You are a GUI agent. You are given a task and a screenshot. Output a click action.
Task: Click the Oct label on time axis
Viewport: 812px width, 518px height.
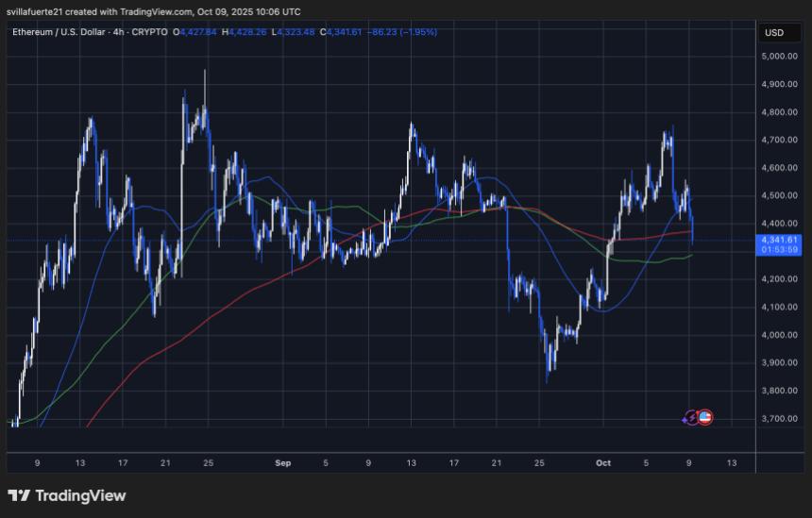point(603,463)
